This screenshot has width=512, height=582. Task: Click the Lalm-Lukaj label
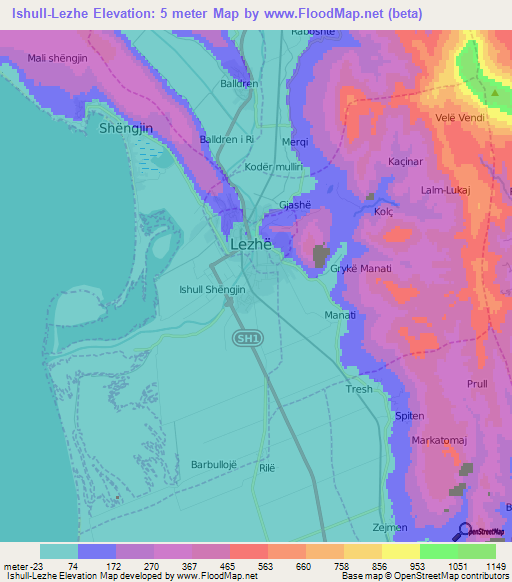[446, 190]
